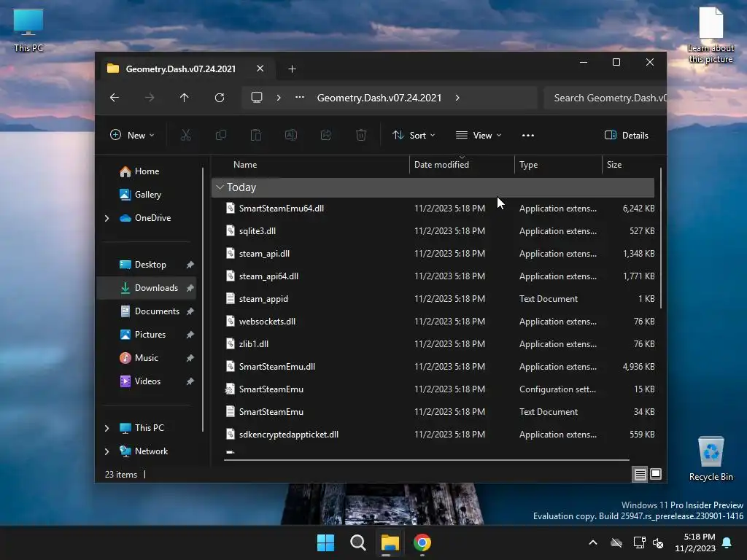Open the Windows Start menu
This screenshot has height=560, width=747.
click(326, 542)
